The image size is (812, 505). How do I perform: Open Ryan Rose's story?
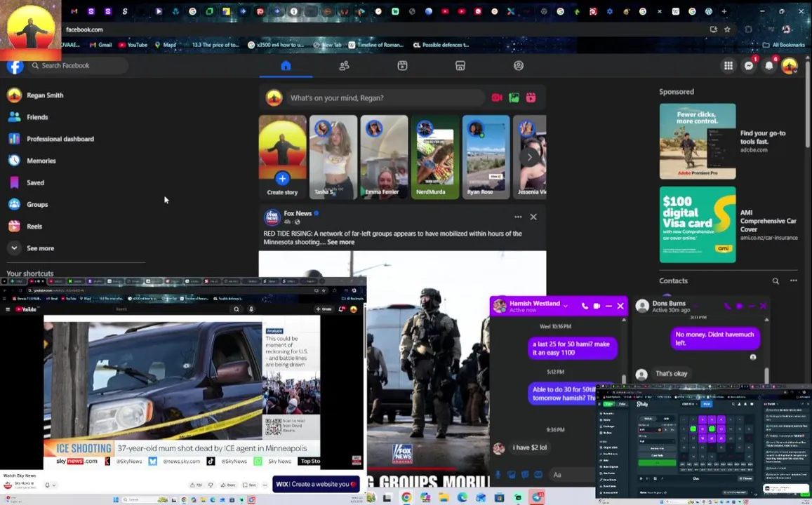click(x=486, y=157)
